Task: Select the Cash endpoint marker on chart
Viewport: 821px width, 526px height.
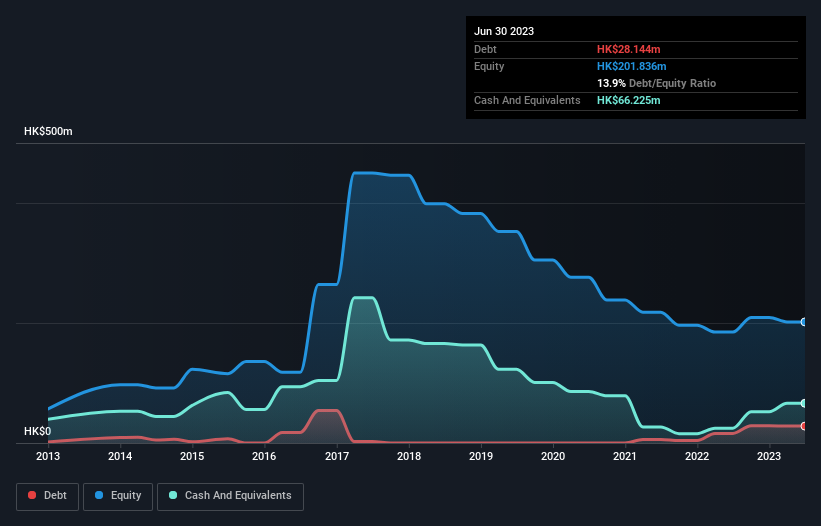Action: (x=804, y=403)
